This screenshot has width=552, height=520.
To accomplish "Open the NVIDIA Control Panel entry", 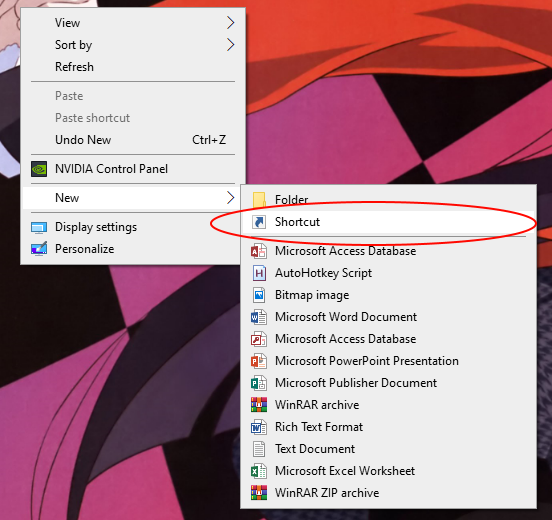I will click(x=133, y=169).
